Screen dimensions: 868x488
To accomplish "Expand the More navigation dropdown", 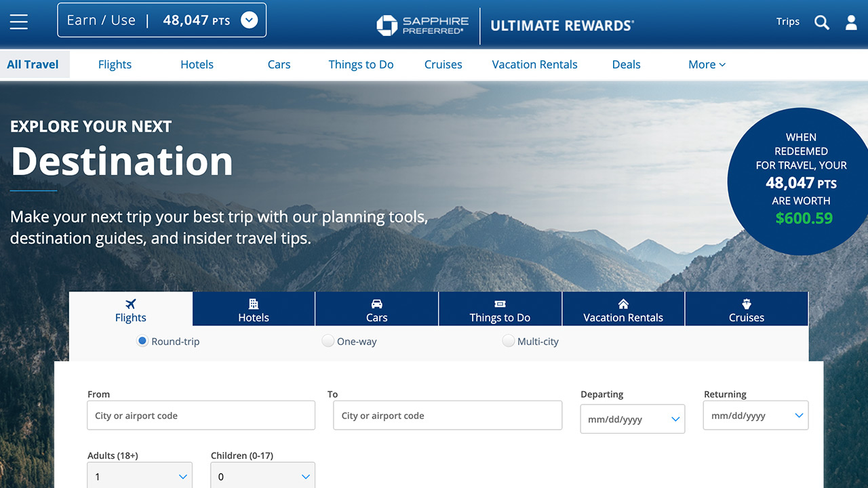I will [x=707, y=64].
